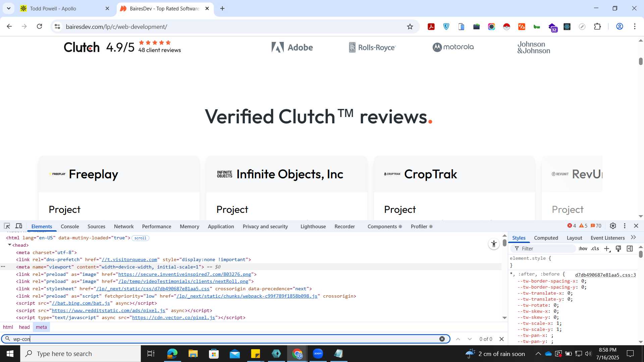Screen dimensions: 644x362
Task: Open DevTools more options kebab menu
Action: (x=625, y=226)
